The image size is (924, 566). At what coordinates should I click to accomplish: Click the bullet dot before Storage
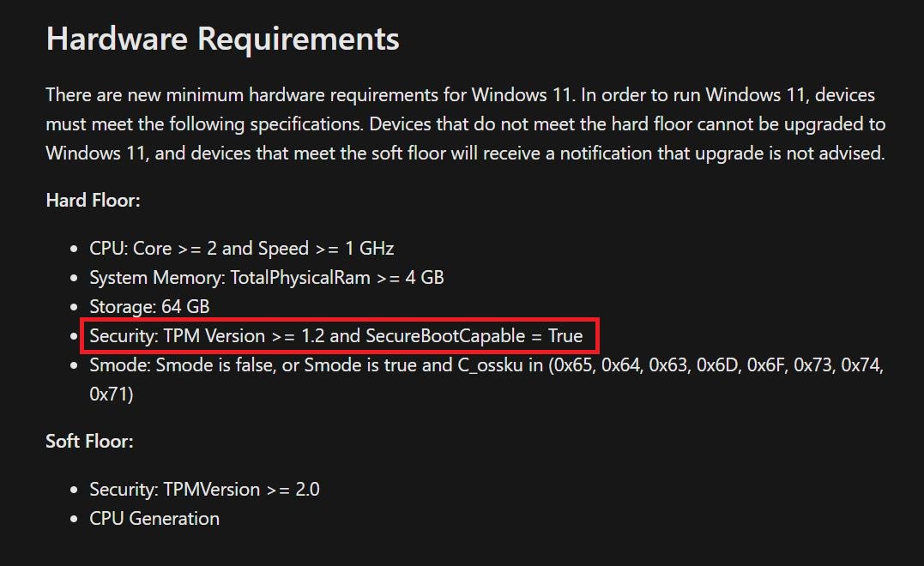pyautogui.click(x=74, y=307)
